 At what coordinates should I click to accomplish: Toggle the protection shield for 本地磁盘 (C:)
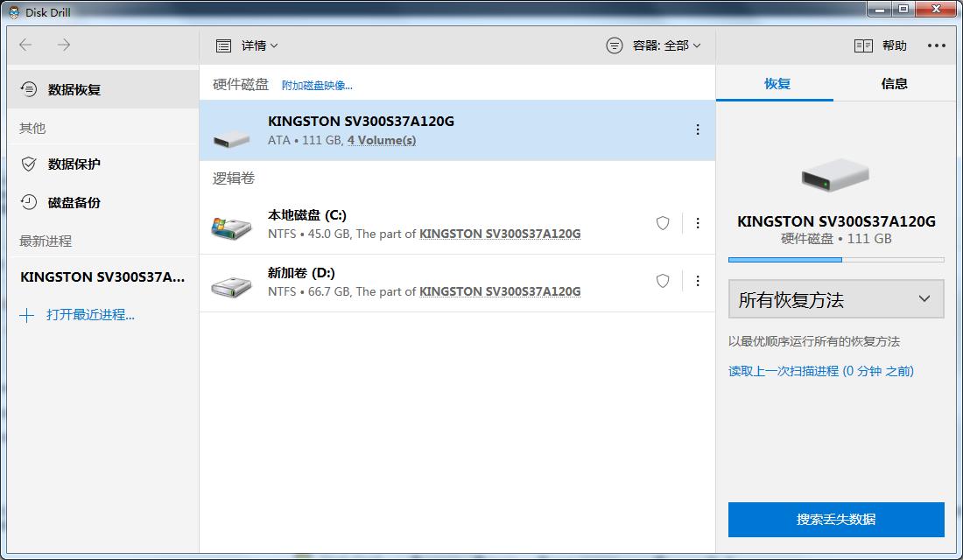[x=663, y=223]
